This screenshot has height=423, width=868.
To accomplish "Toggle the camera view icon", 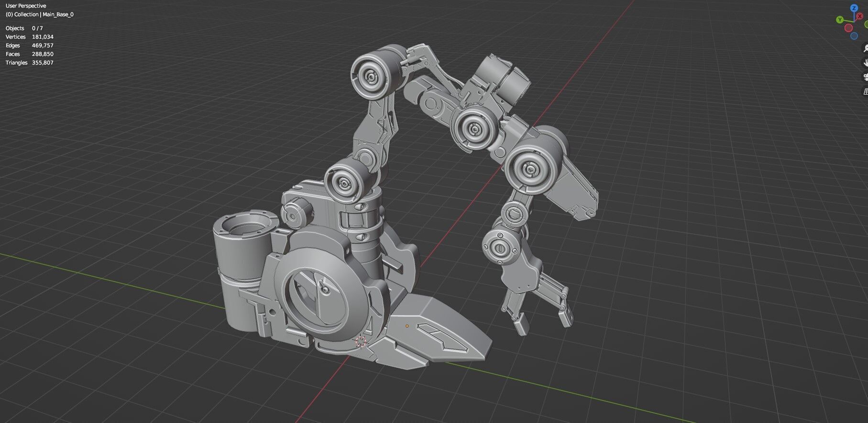I will (865, 76).
